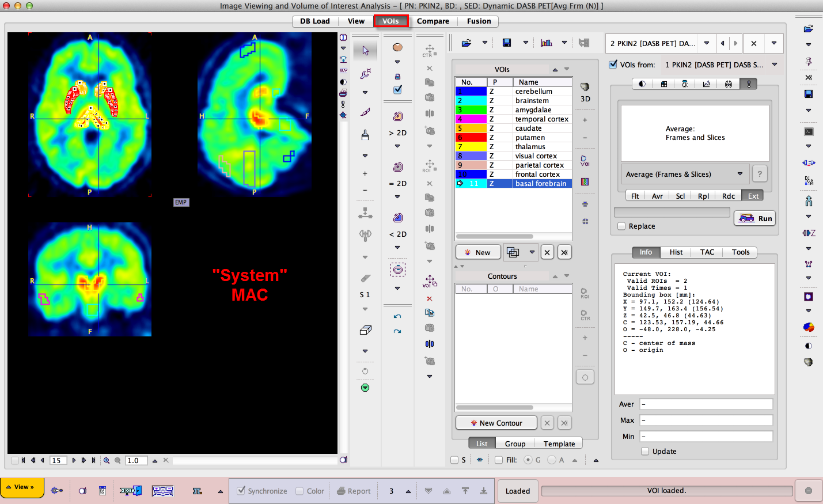Screen dimensions: 823x504
Task: Go to the Fusion tab
Action: click(479, 21)
